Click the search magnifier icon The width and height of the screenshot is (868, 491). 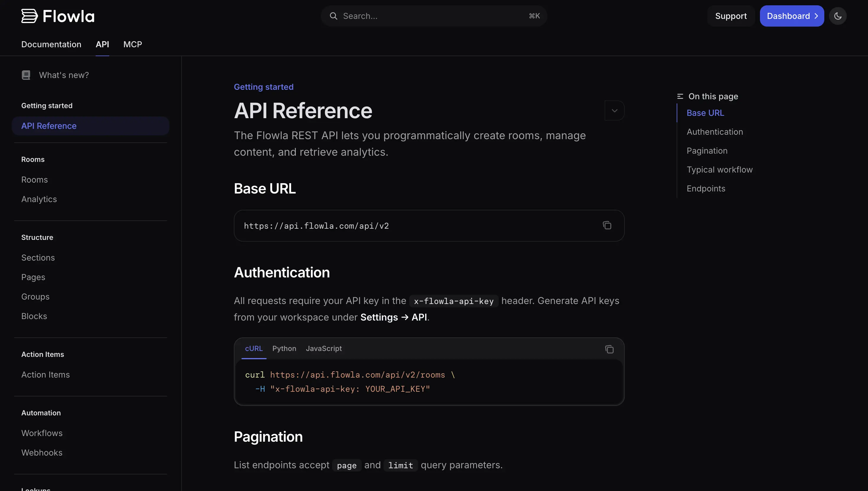point(333,16)
